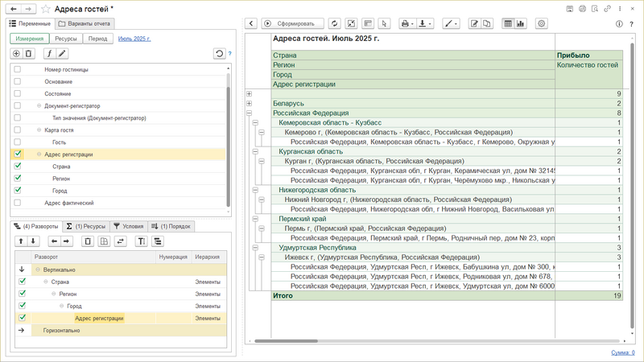Click delete icon above variables list
This screenshot has width=644, height=362.
[29, 53]
